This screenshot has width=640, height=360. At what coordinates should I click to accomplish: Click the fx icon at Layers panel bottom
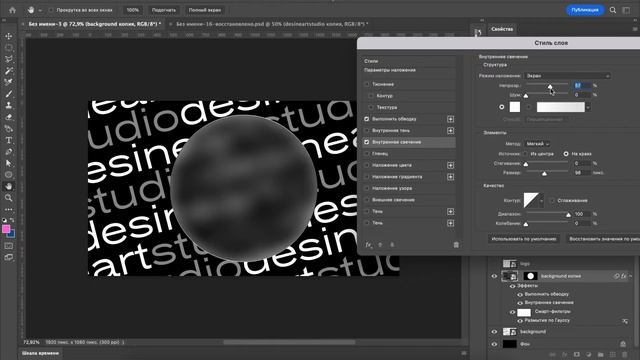[564, 355]
